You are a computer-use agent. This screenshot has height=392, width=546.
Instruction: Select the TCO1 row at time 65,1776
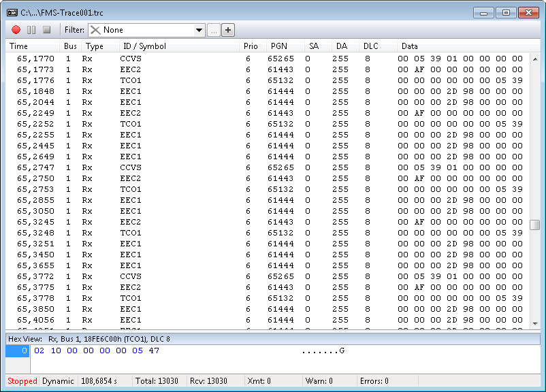click(x=268, y=80)
